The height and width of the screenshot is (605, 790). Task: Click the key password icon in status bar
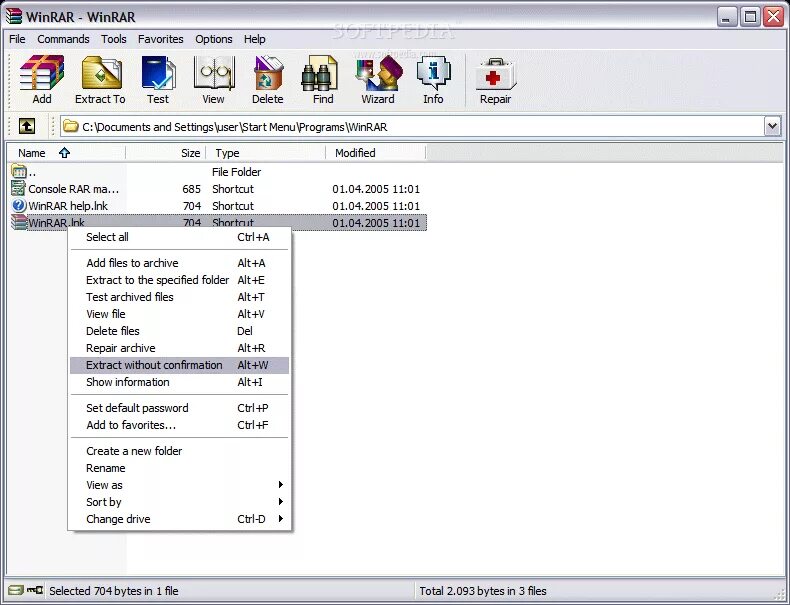pos(35,590)
